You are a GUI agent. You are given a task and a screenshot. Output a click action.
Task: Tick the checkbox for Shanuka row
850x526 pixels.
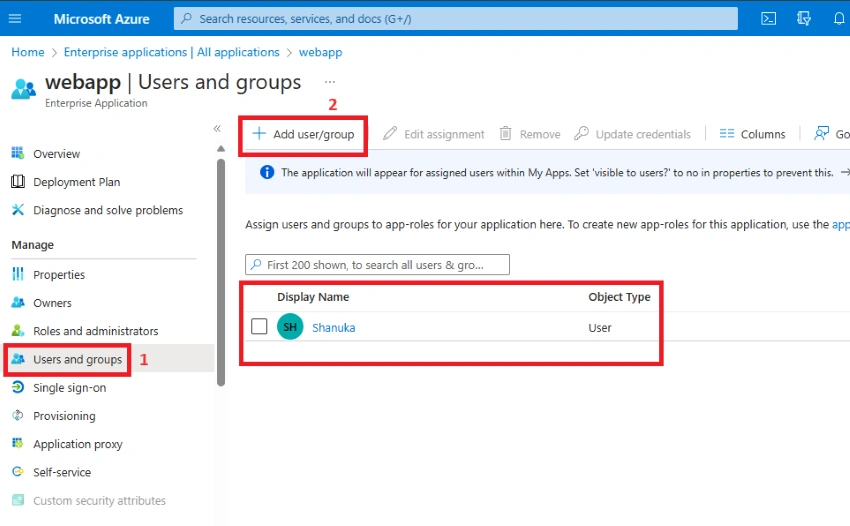point(259,326)
